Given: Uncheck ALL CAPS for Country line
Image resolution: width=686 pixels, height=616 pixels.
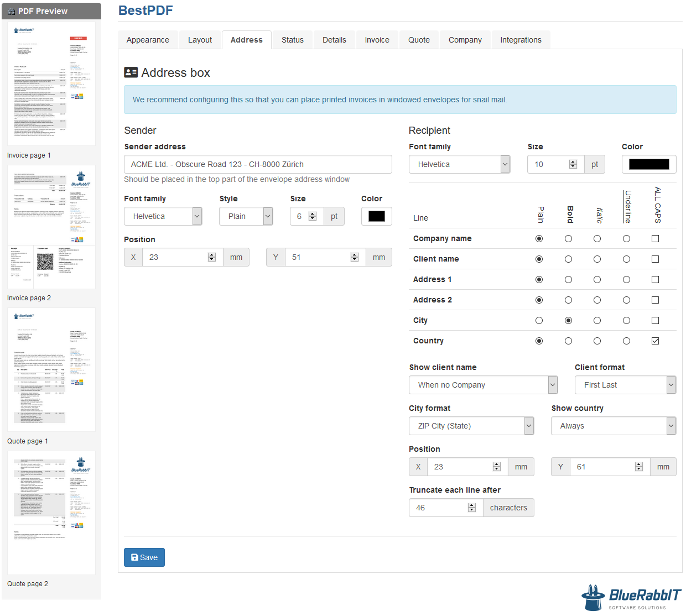Looking at the screenshot, I should [x=655, y=341].
